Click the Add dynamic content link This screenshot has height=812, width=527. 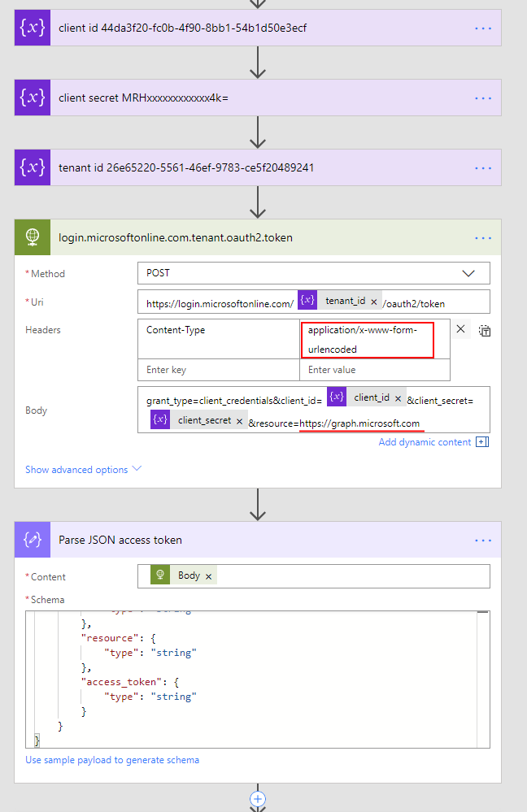425,442
